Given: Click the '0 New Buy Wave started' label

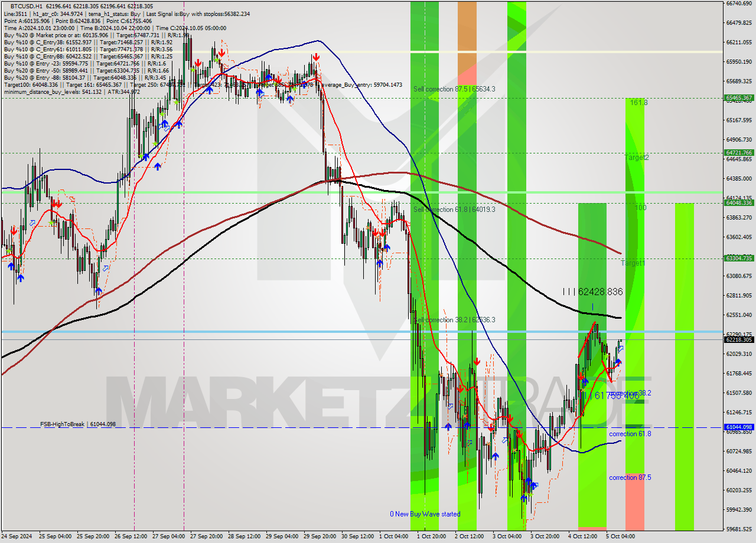Looking at the screenshot, I should point(425,514).
